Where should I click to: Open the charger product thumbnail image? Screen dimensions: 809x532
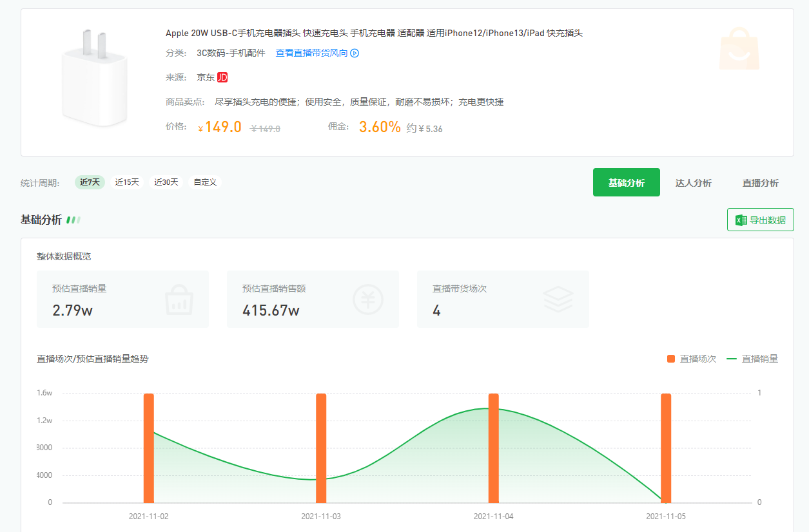[94, 79]
